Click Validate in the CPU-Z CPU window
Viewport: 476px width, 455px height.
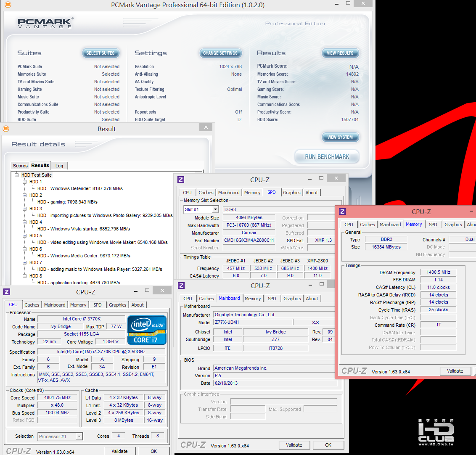coord(119,451)
